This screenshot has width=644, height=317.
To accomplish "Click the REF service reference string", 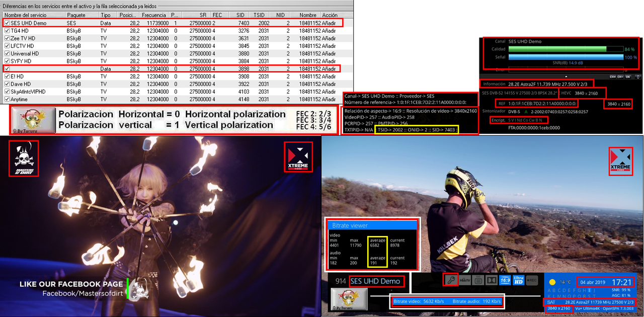I will (542, 104).
